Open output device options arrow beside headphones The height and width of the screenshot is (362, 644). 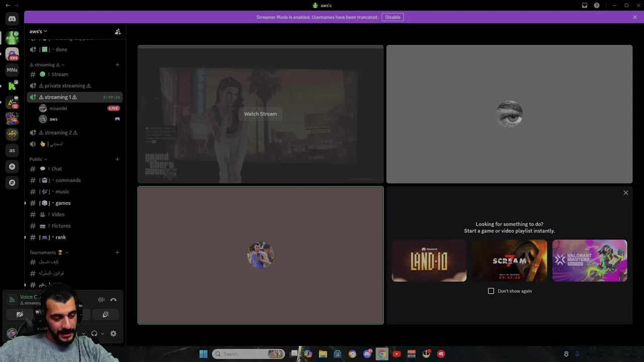point(103,333)
